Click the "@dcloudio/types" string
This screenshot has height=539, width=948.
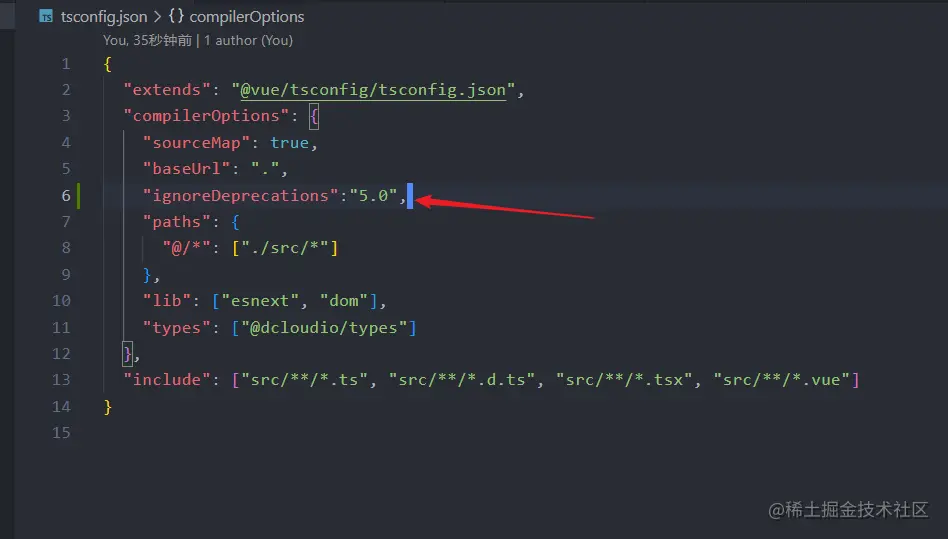(324, 328)
